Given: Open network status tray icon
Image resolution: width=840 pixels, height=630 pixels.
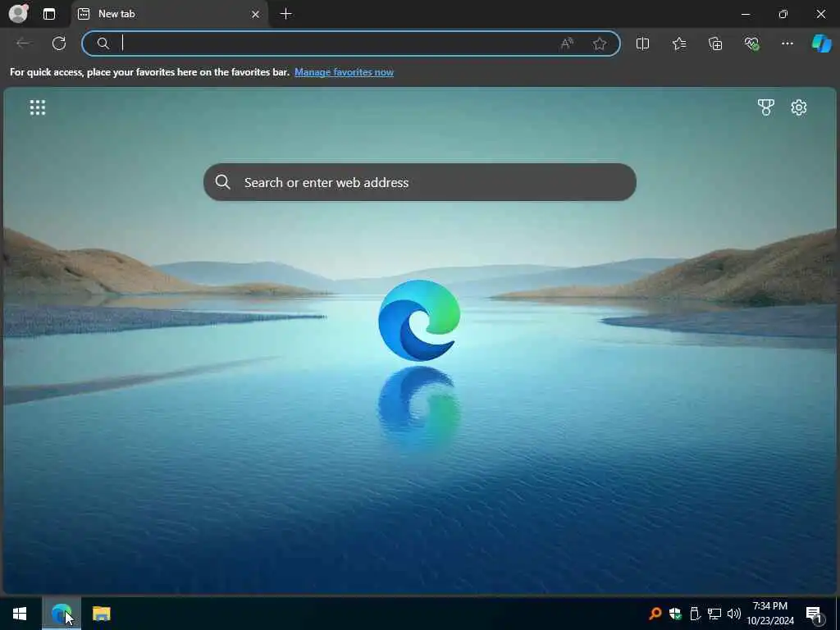Looking at the screenshot, I should pyautogui.click(x=714, y=614).
